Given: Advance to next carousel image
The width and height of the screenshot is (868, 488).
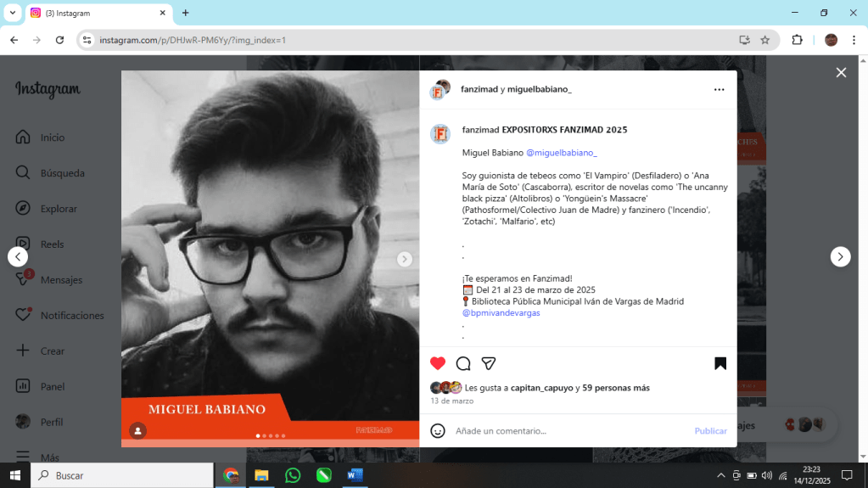Looking at the screenshot, I should click(405, 259).
